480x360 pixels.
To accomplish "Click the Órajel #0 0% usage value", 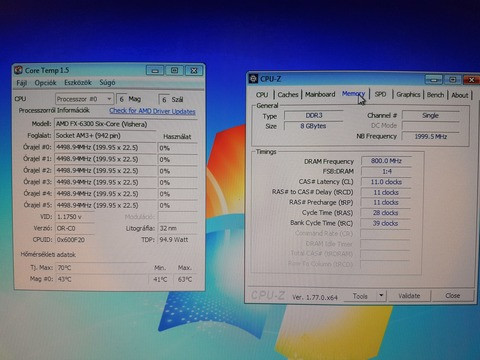I will click(177, 148).
